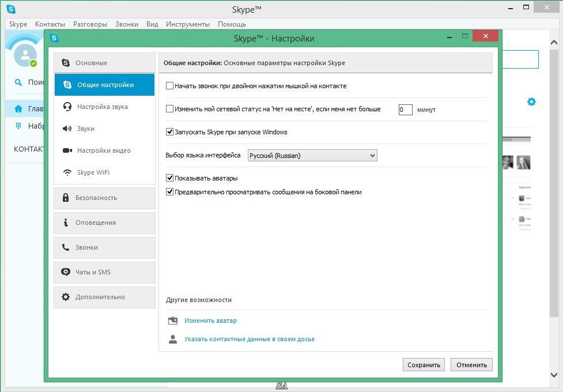
Task: Click the dial pad icon in Skype sidebar
Action: [18, 126]
